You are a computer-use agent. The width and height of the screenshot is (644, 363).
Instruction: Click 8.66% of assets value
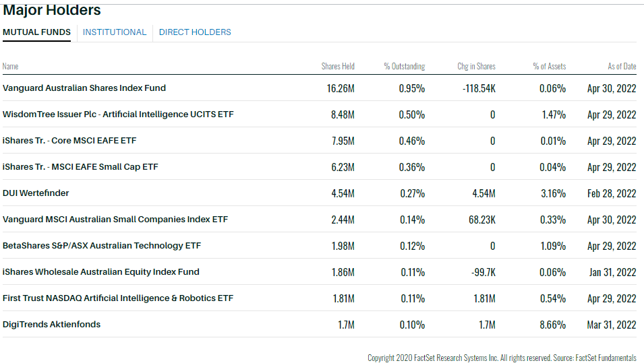click(x=553, y=325)
